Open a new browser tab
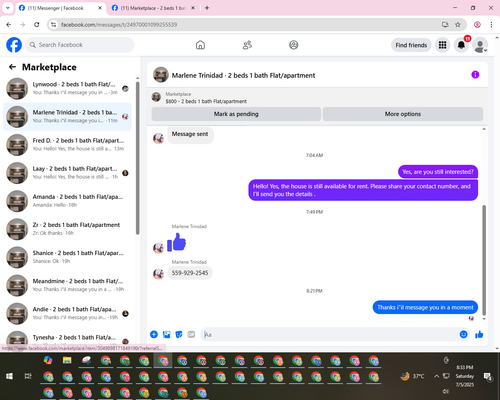500x400 pixels. click(x=207, y=8)
